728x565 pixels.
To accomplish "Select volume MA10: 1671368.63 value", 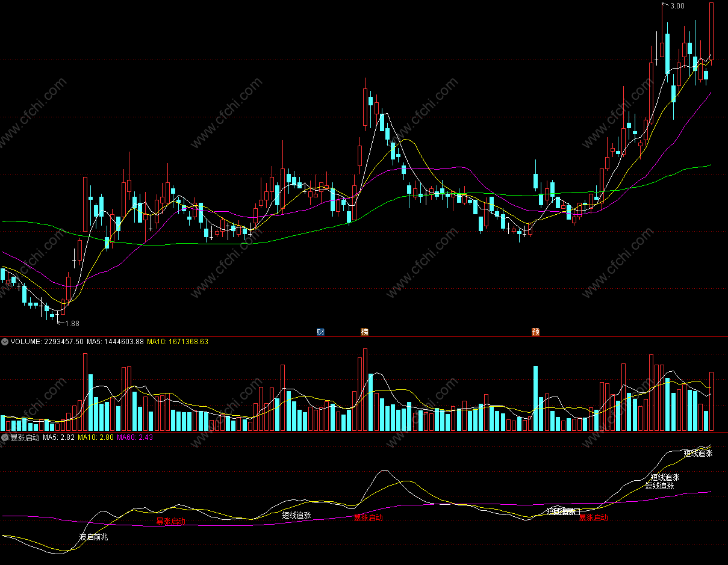I will pos(178,342).
